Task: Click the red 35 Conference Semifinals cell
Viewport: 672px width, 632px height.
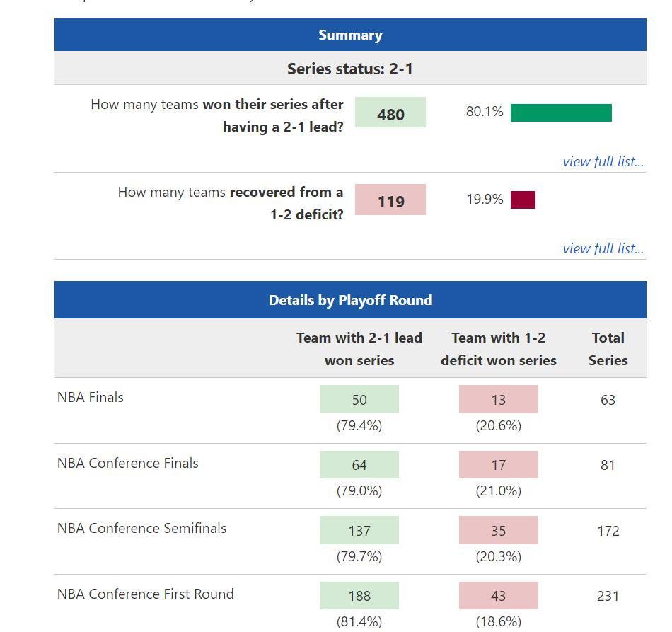Action: (x=499, y=531)
